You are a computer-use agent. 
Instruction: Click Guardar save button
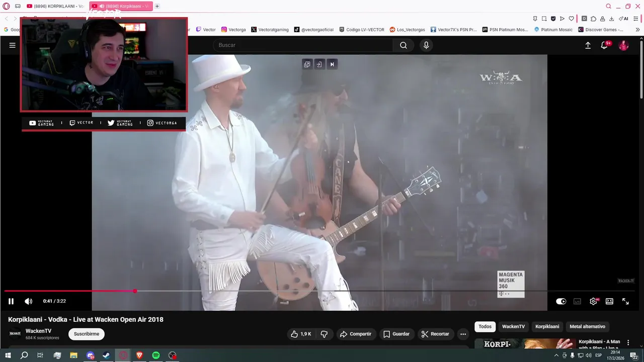(x=396, y=334)
